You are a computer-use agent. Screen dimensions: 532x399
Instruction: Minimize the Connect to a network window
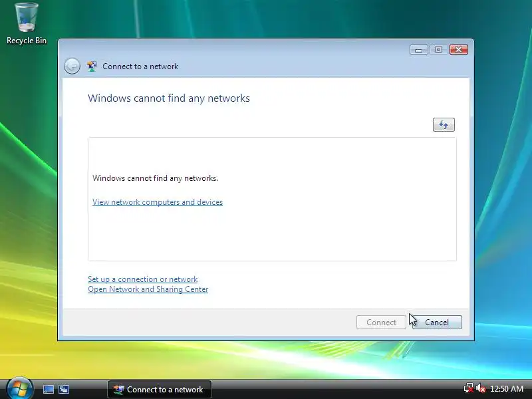click(418, 50)
